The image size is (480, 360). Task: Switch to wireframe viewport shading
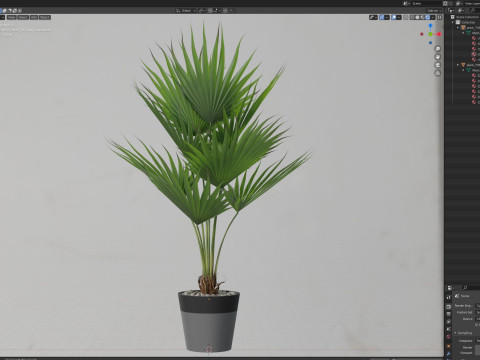pos(412,17)
